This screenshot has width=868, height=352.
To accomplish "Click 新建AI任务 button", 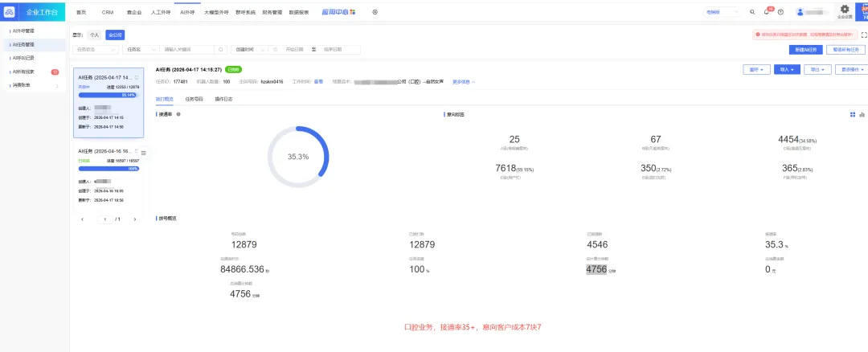I will tap(805, 50).
